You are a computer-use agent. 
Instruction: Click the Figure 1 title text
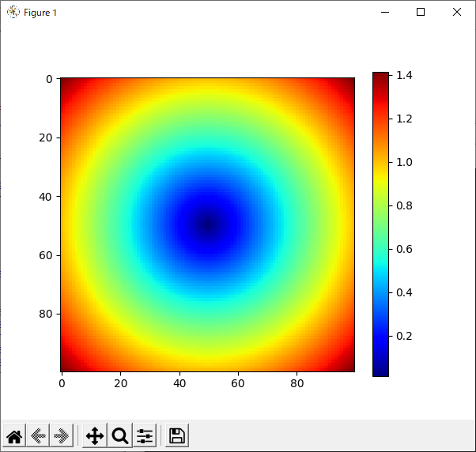coord(40,13)
